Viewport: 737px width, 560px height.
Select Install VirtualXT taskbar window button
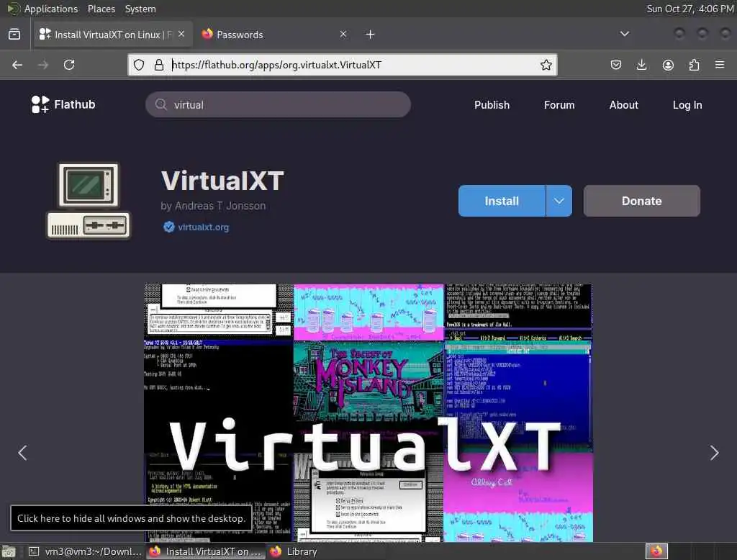point(205,551)
